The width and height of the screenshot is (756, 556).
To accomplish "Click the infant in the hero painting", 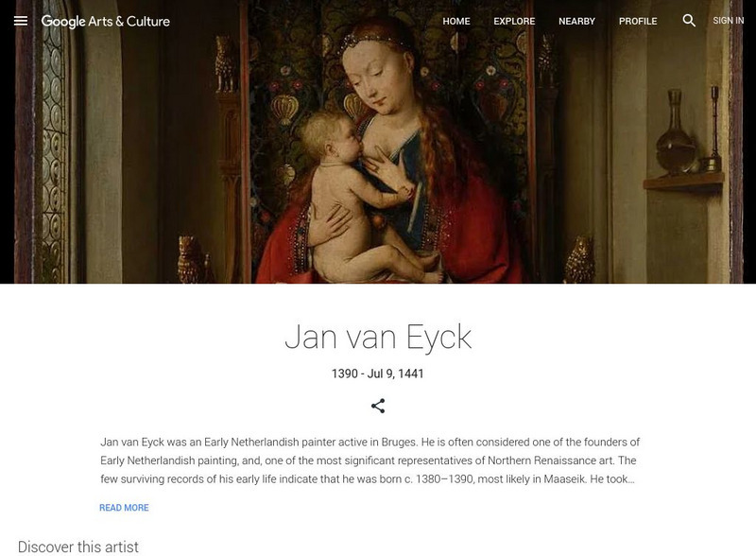I will [359, 198].
